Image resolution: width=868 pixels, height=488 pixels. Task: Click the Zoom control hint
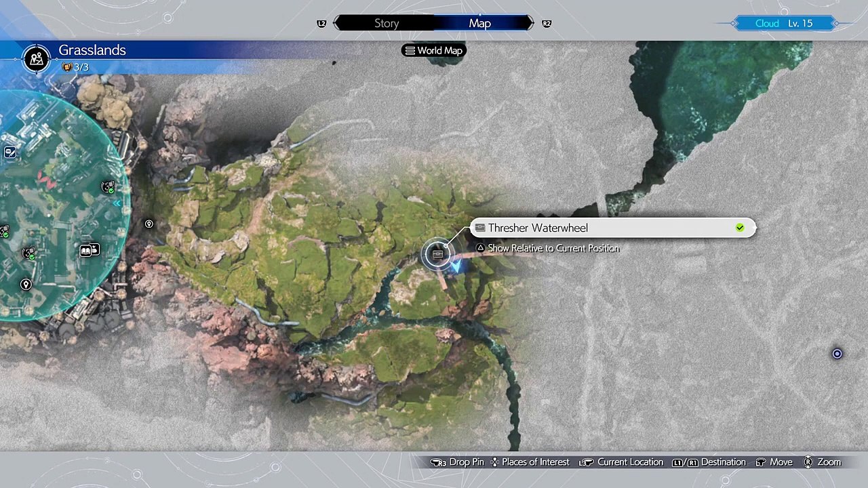pyautogui.click(x=822, y=462)
